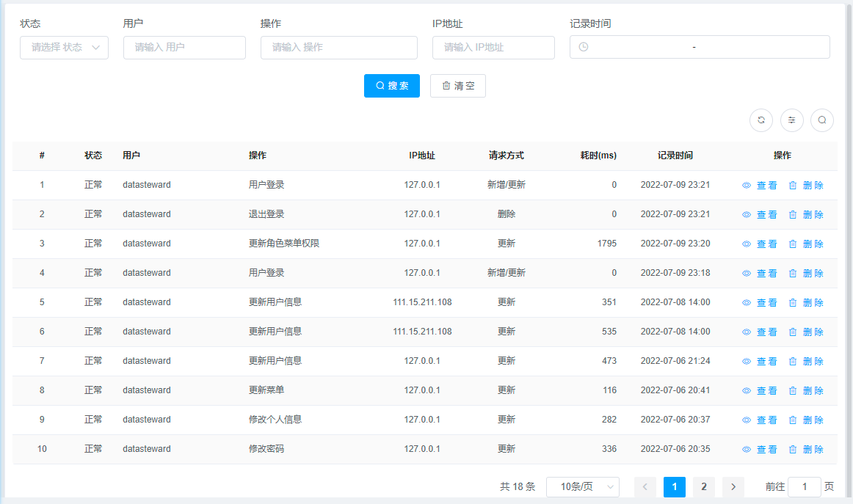Expand the 状态 select dropdown

pos(64,47)
